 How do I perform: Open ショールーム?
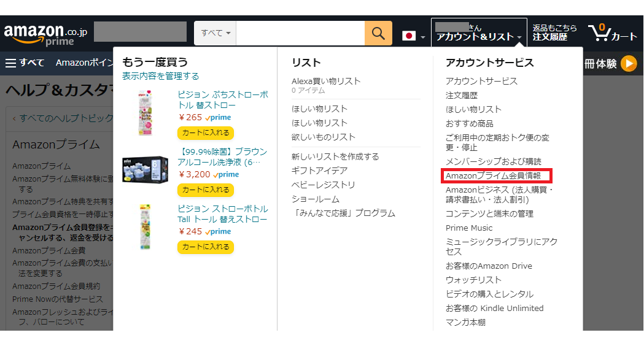(x=316, y=199)
